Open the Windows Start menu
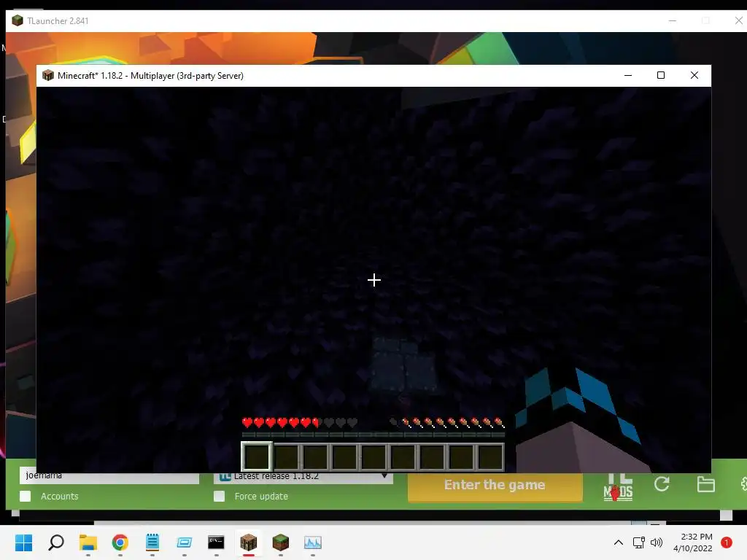 pos(23,542)
